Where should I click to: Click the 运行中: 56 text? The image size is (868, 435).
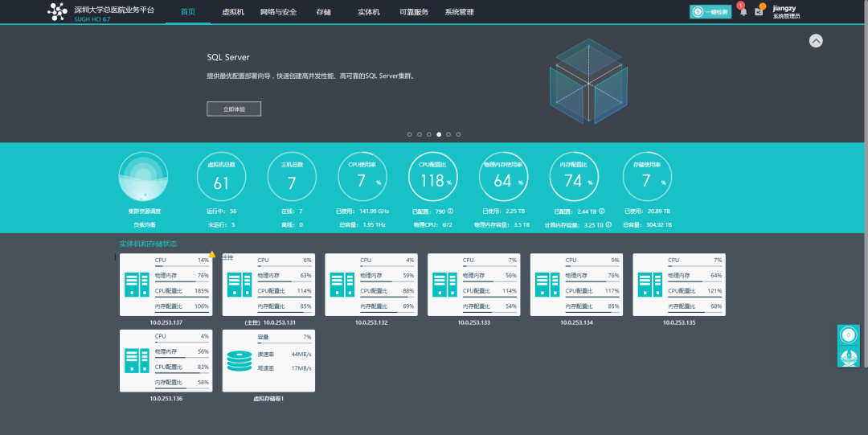(222, 211)
